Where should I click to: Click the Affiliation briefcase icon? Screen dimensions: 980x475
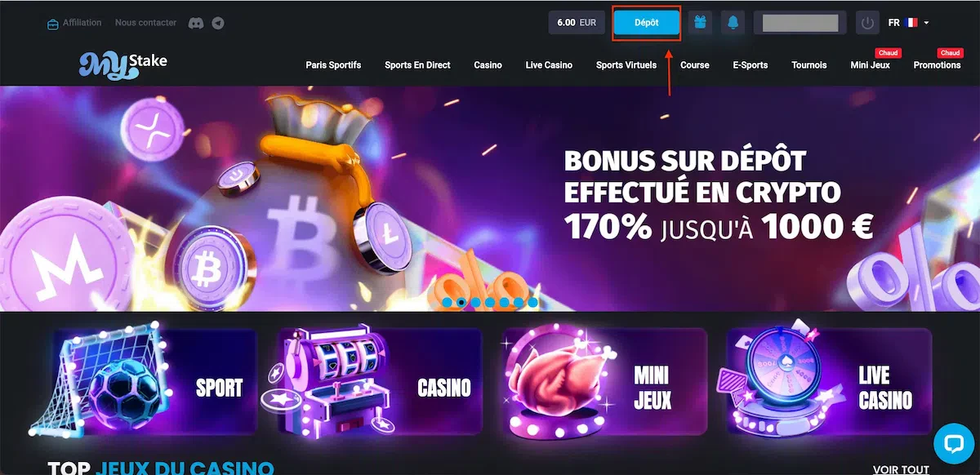[53, 23]
